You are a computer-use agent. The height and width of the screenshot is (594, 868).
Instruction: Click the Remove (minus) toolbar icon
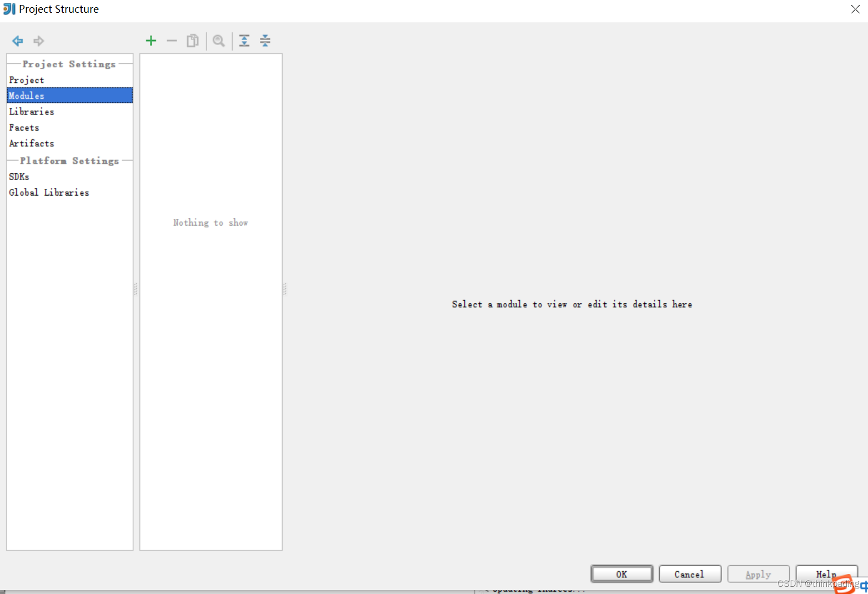pyautogui.click(x=172, y=41)
